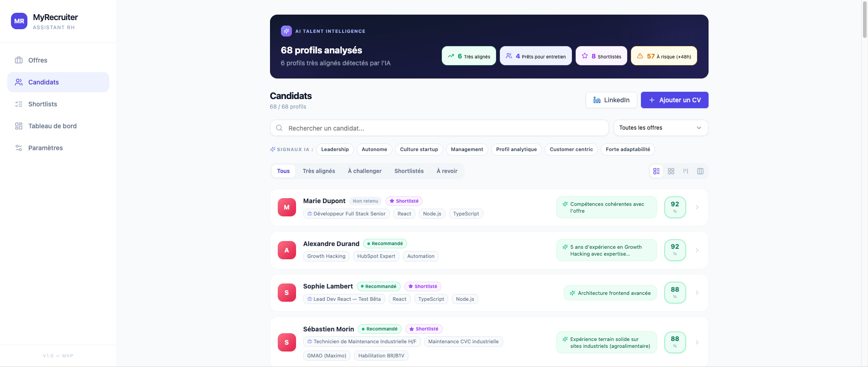
Task: Expand Marie Dupont's row chevron
Action: coord(697,207)
